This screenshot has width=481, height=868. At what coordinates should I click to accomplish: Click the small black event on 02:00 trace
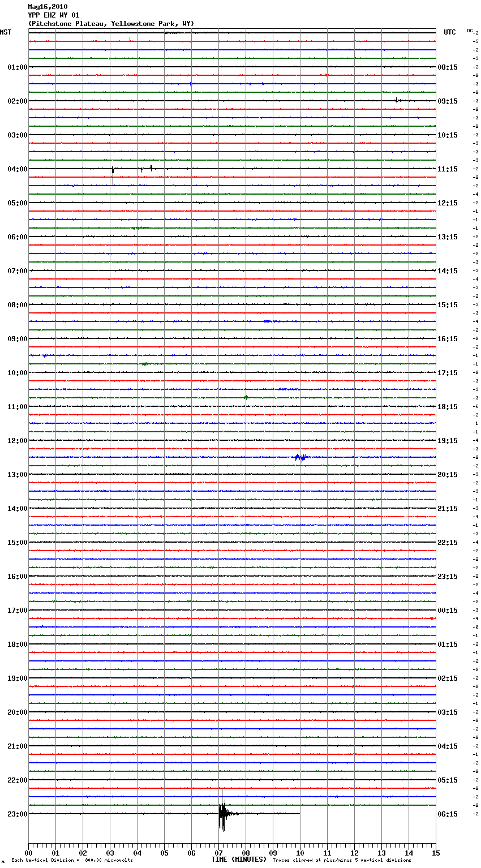coord(397,101)
